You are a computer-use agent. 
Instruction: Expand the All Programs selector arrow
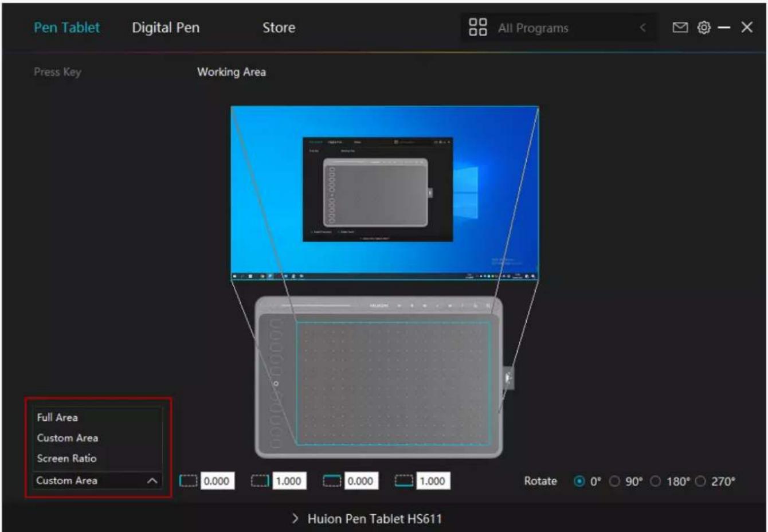(x=642, y=28)
